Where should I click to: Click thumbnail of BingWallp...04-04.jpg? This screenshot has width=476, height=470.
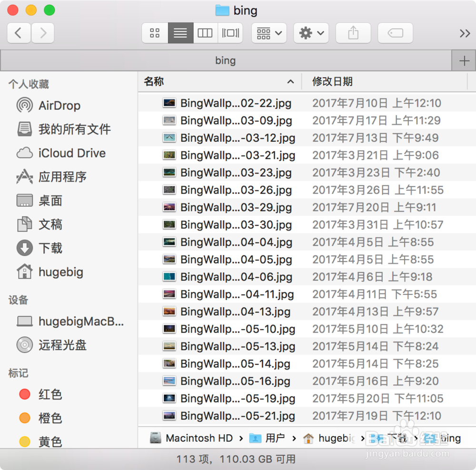(x=169, y=242)
